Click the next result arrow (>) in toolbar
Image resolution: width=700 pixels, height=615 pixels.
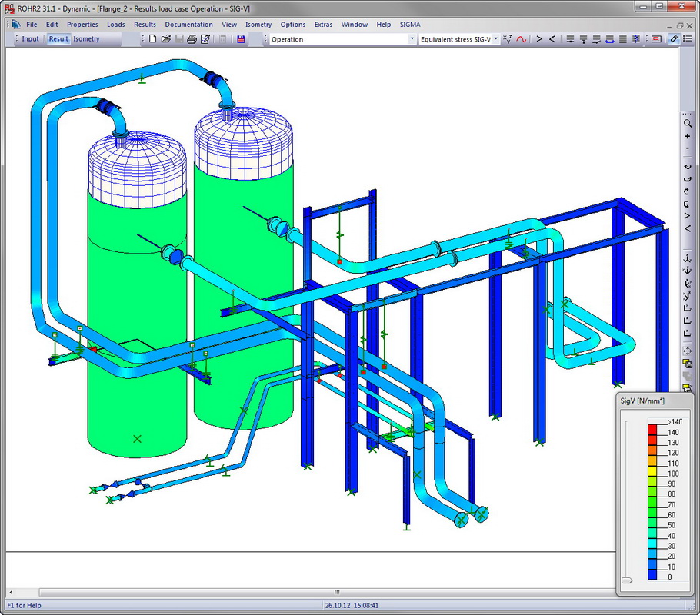539,38
